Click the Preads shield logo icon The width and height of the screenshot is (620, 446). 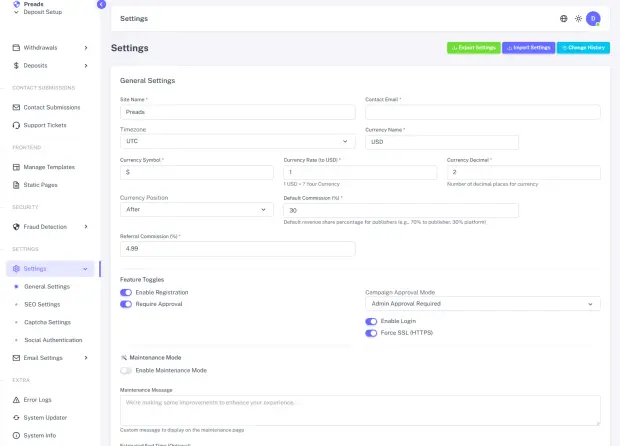pyautogui.click(x=16, y=4)
